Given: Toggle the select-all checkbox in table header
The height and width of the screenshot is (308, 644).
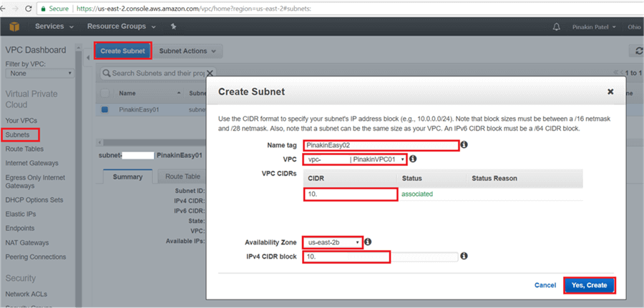Looking at the screenshot, I should 104,94.
